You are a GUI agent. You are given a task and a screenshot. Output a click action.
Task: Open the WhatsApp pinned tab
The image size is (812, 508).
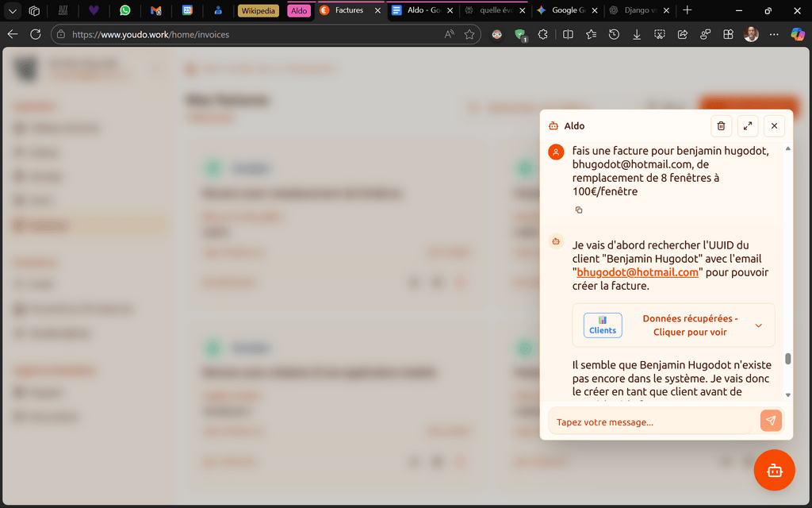pos(124,11)
